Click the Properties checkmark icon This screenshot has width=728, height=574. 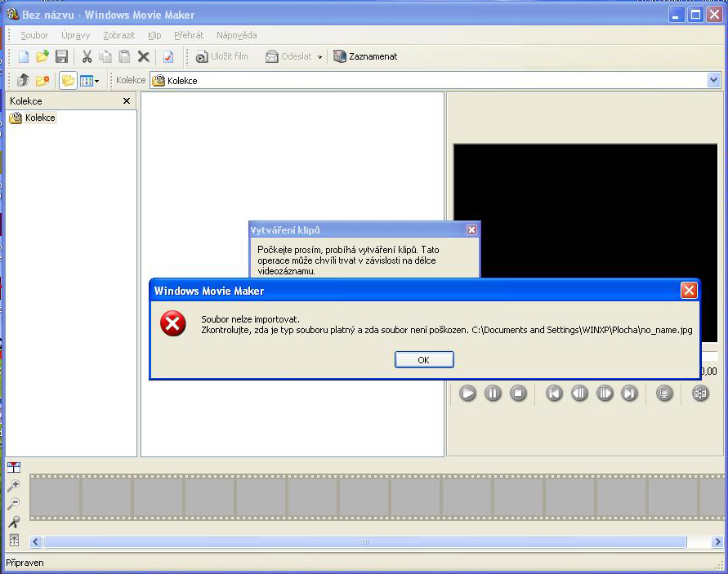click(168, 56)
